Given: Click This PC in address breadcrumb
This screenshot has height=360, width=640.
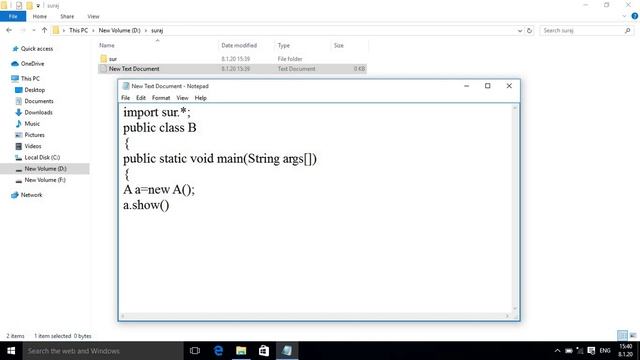Looking at the screenshot, I should tap(78, 30).
